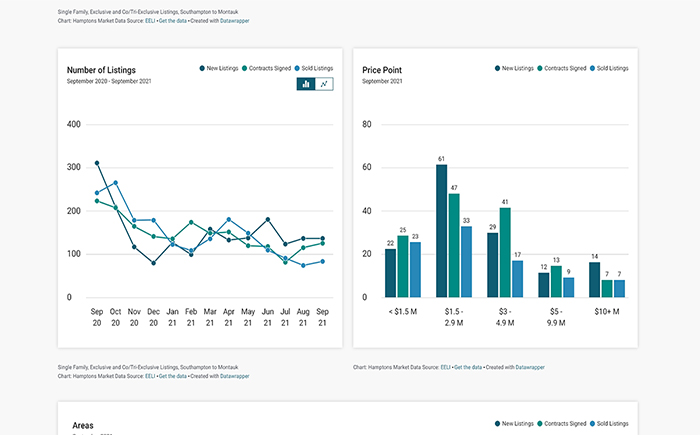Click the 'September 2020 - September 2021' subtitle
The image size is (700, 435).
(109, 81)
